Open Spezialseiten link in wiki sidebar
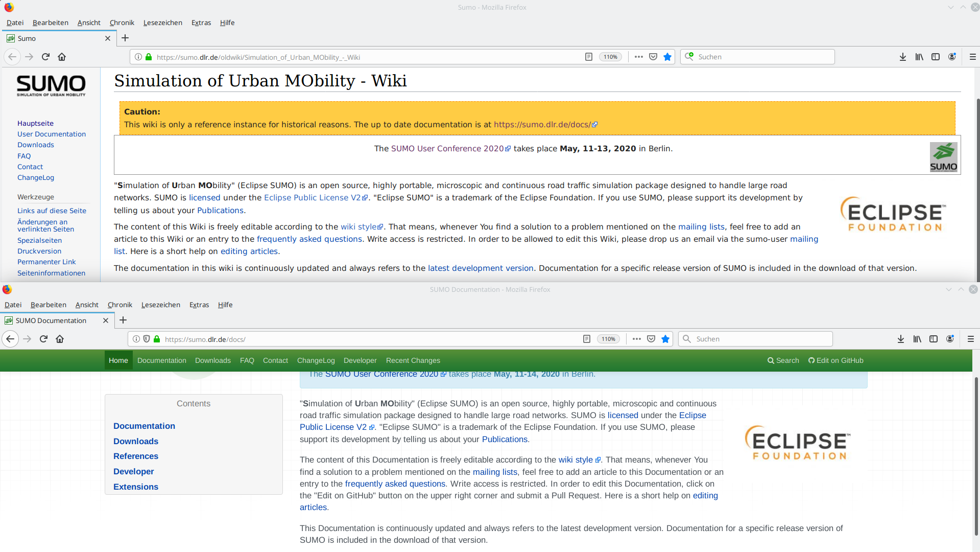Screen dimensions: 980x552 pos(39,240)
